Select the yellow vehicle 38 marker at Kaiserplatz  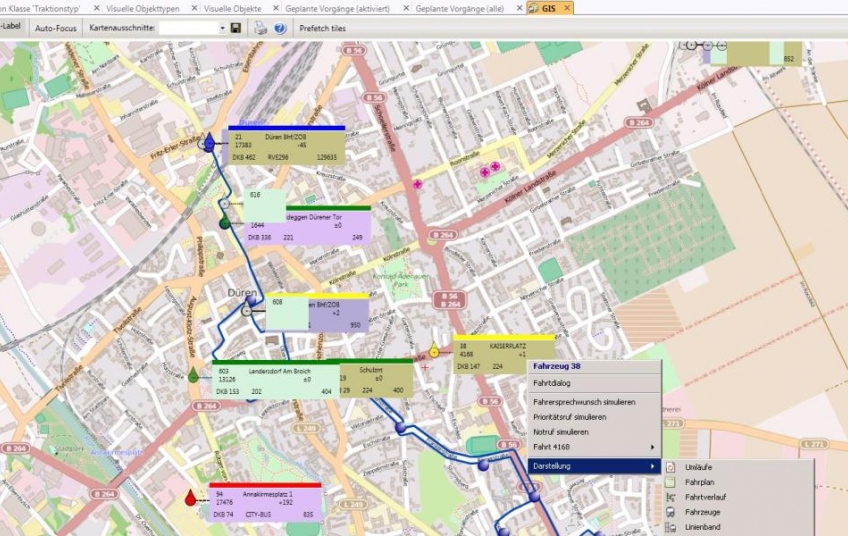tap(434, 351)
